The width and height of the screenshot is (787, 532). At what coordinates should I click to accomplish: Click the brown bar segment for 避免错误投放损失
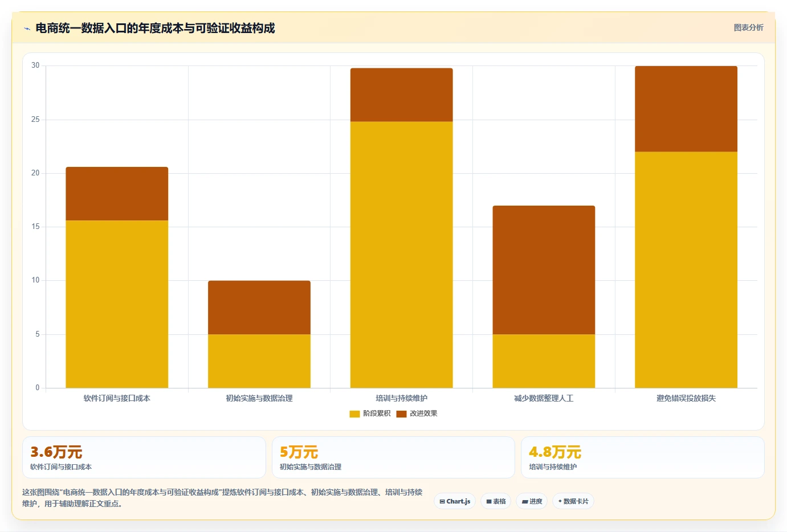pyautogui.click(x=686, y=109)
